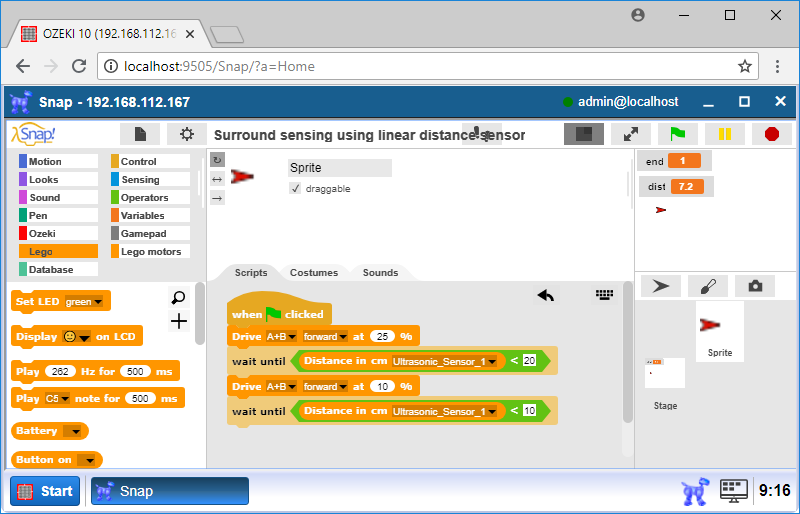Open the Battery block dropdown
Viewport: 800px width, 514px height.
(x=72, y=431)
